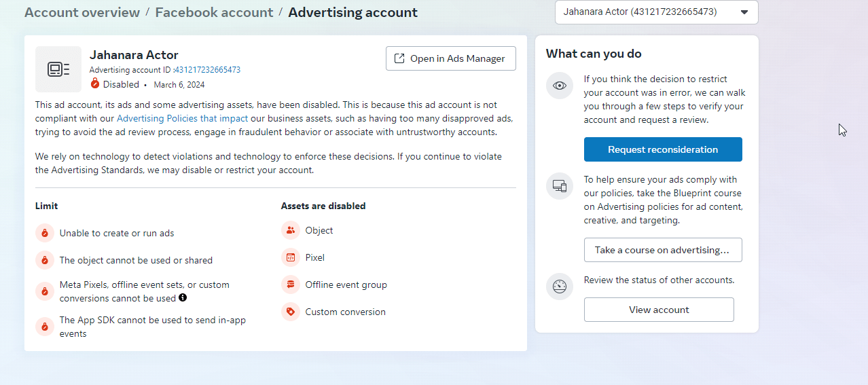This screenshot has width=868, height=385.
Task: Click the Offline event group label
Action: coord(346,285)
